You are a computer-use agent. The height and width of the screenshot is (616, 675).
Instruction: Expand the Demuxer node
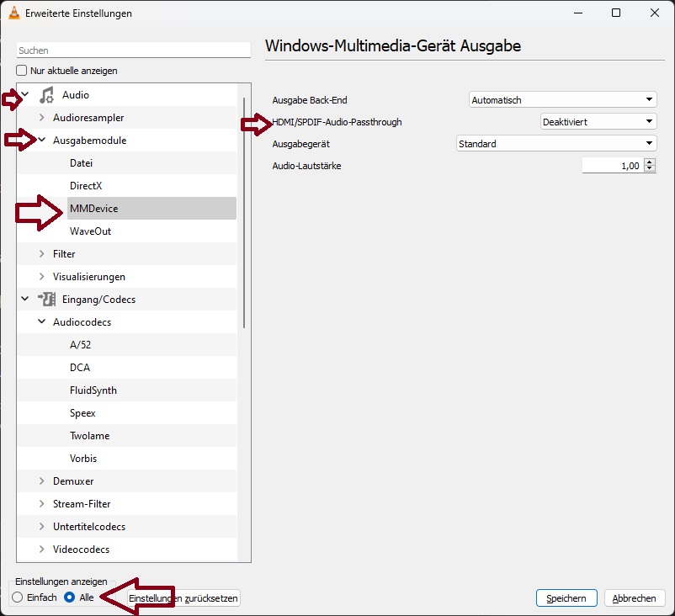(x=42, y=481)
